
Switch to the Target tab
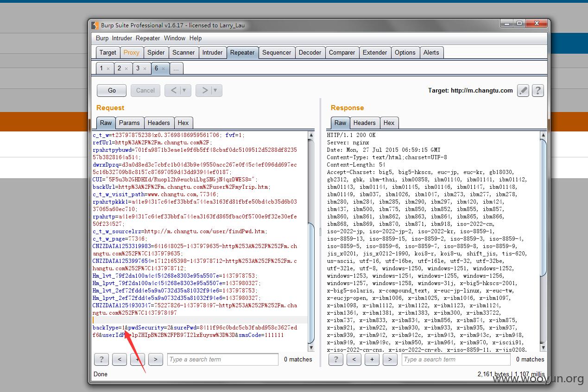[108, 53]
